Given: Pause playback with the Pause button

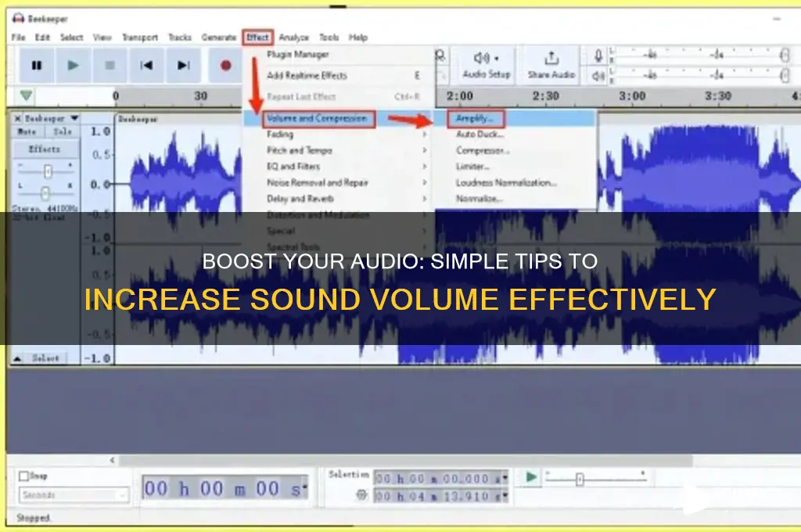Looking at the screenshot, I should (x=37, y=66).
